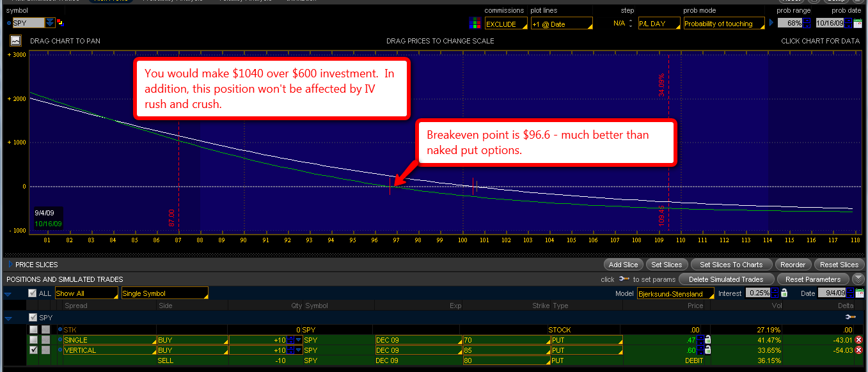Remove the SINGLE put trade with red X
Screen dimensions: 868x372
point(858,340)
